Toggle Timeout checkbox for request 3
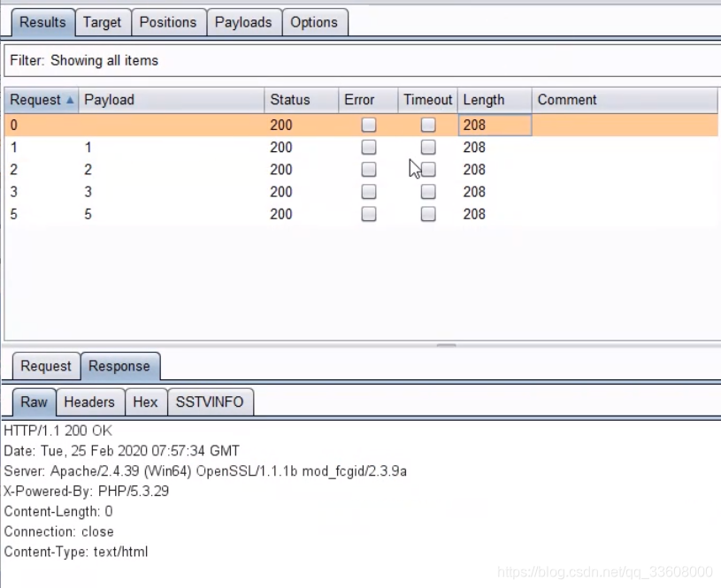Image resolution: width=721 pixels, height=588 pixels. pos(428,192)
